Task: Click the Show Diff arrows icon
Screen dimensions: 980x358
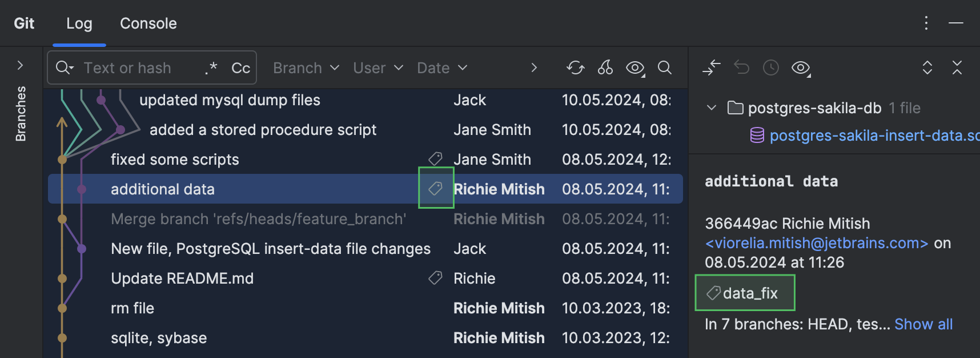Action: [x=712, y=67]
